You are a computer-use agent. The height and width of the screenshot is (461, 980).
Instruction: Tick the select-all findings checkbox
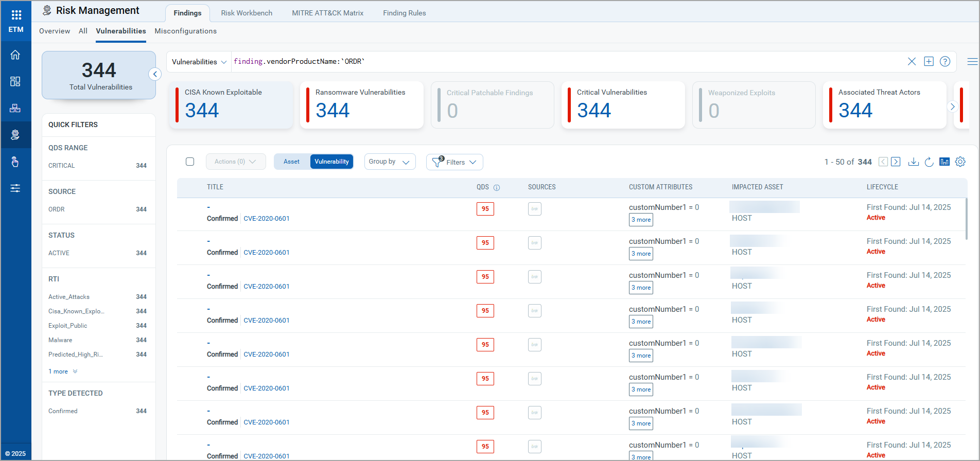(190, 162)
